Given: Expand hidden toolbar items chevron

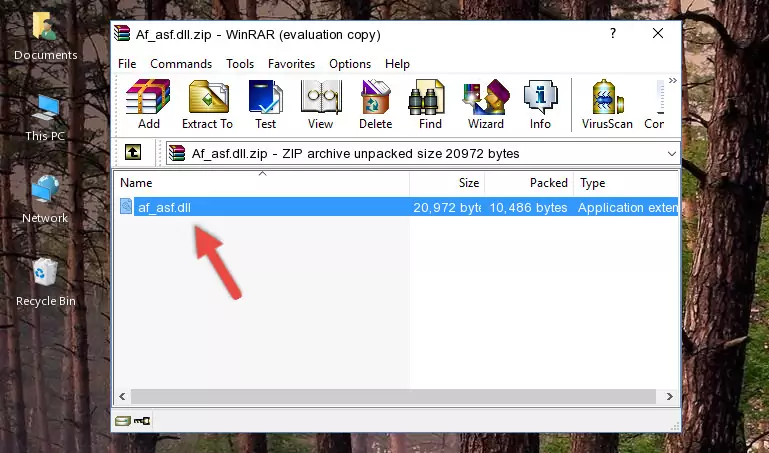Looking at the screenshot, I should click(672, 81).
